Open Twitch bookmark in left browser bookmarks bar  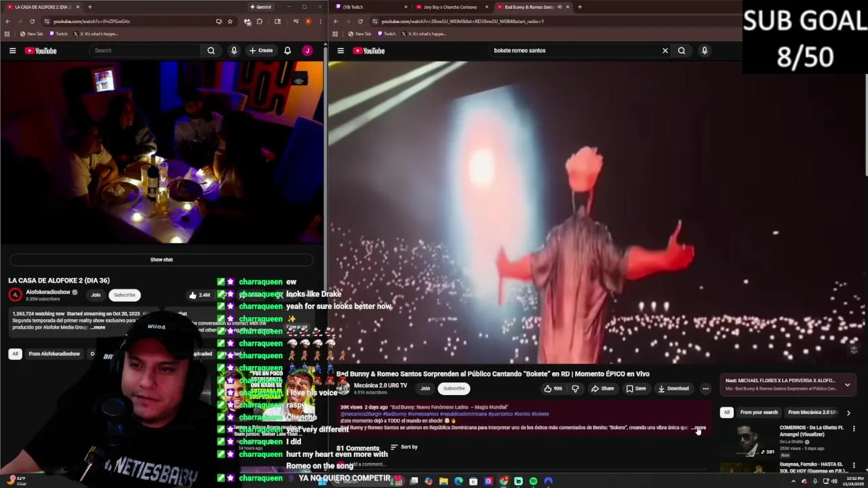(58, 34)
